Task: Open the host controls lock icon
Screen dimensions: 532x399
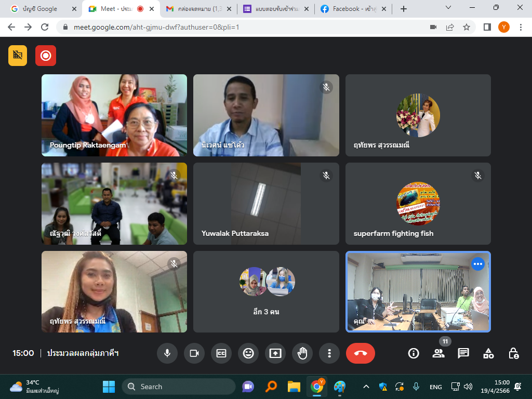Action: coord(513,353)
